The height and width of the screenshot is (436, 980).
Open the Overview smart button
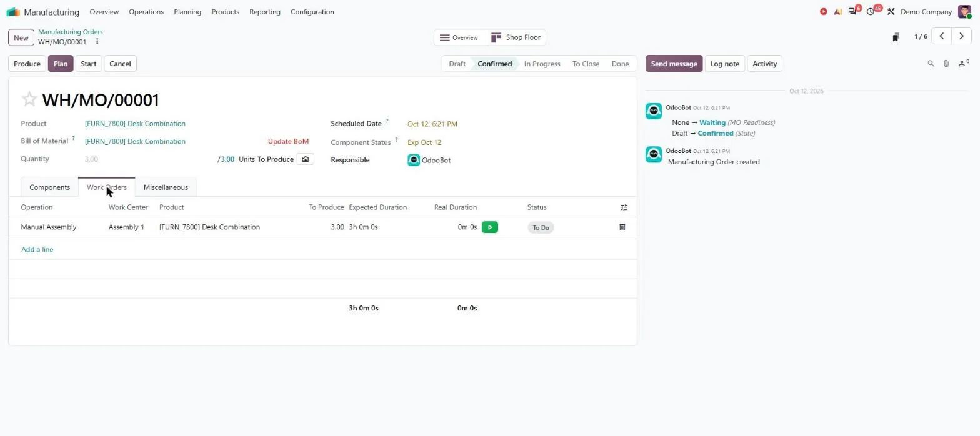[x=461, y=37]
